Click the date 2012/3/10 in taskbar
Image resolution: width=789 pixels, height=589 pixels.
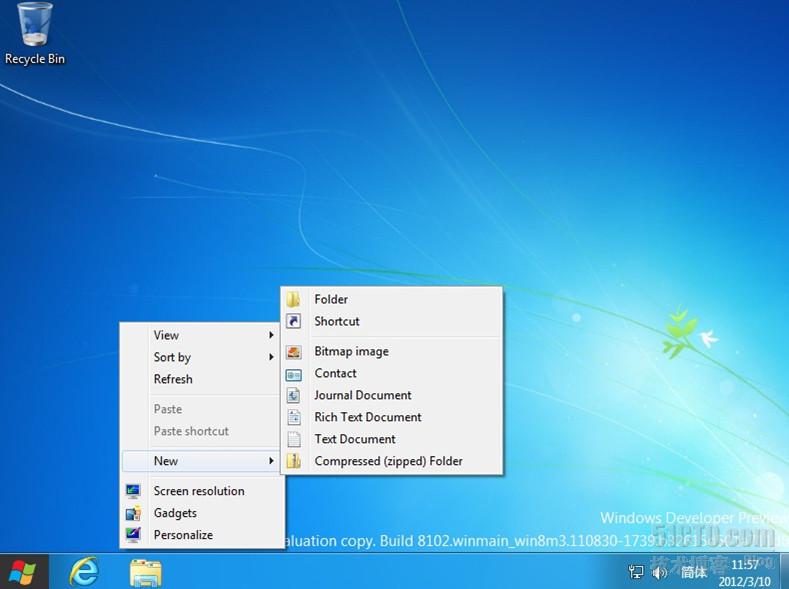point(744,581)
